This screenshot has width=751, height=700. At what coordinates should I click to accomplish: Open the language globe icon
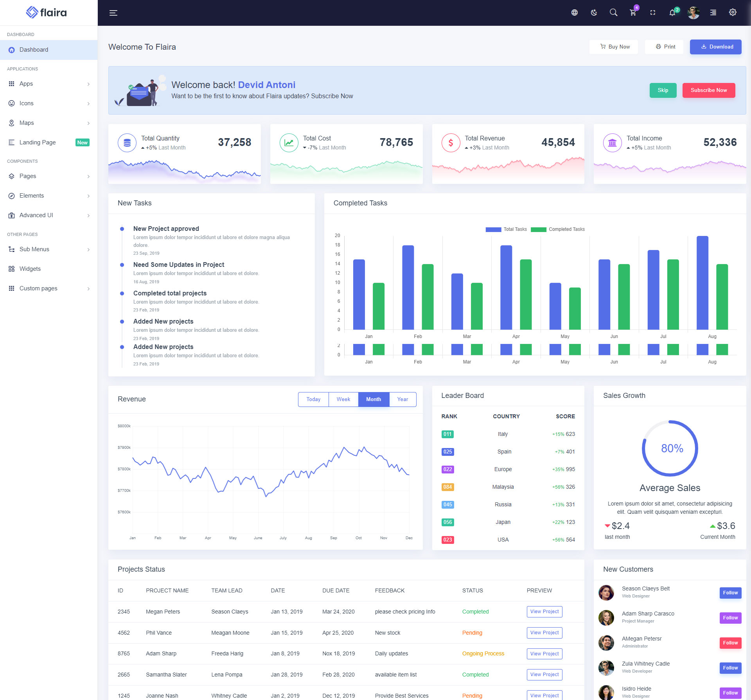click(574, 13)
